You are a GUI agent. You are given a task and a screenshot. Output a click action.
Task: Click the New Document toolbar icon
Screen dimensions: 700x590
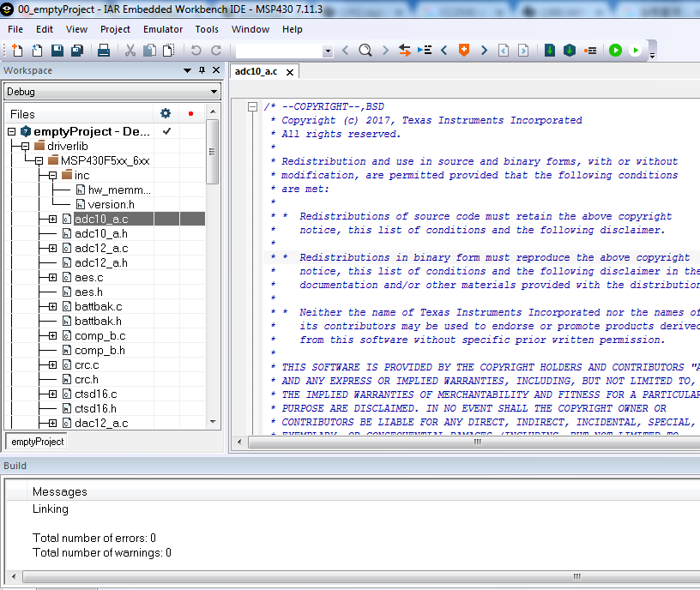[17, 51]
